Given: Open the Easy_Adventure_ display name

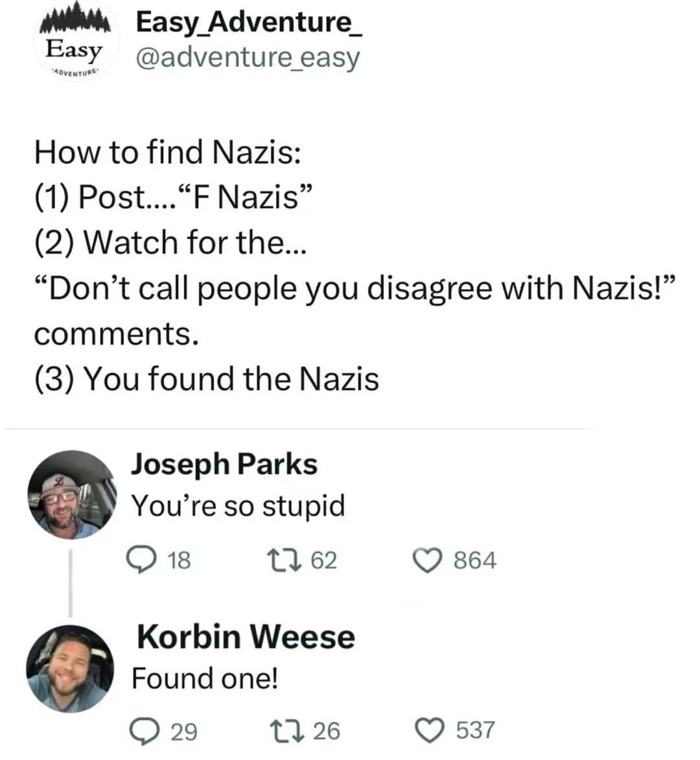Looking at the screenshot, I should coord(248,23).
